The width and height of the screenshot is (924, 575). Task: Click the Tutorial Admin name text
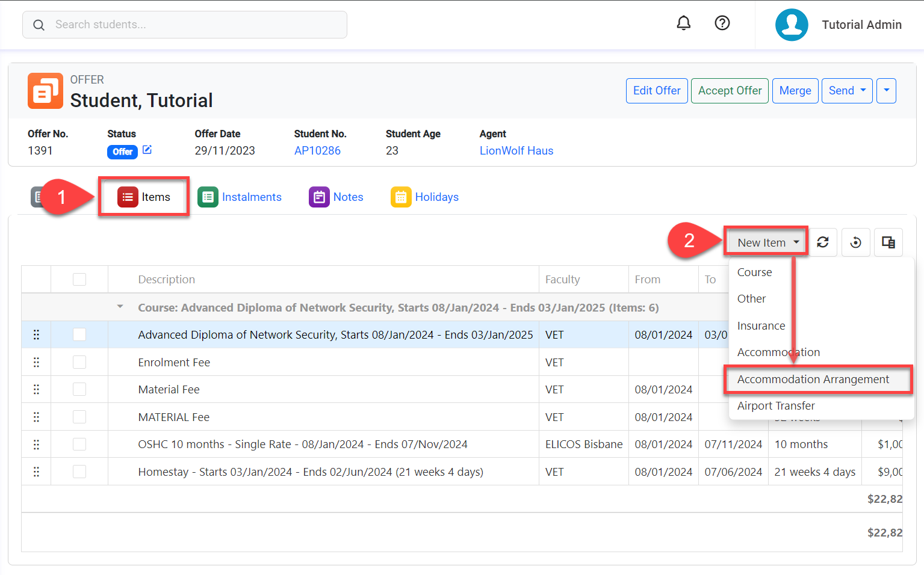pos(862,25)
